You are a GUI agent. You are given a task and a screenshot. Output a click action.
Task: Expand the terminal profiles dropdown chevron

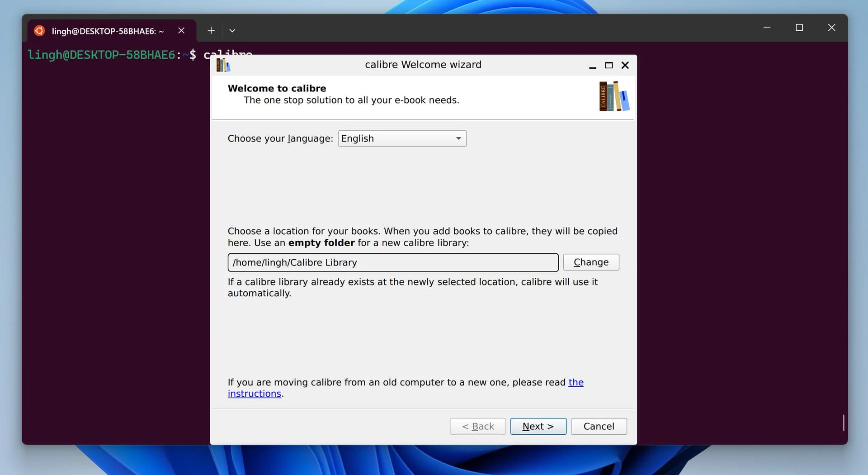232,31
